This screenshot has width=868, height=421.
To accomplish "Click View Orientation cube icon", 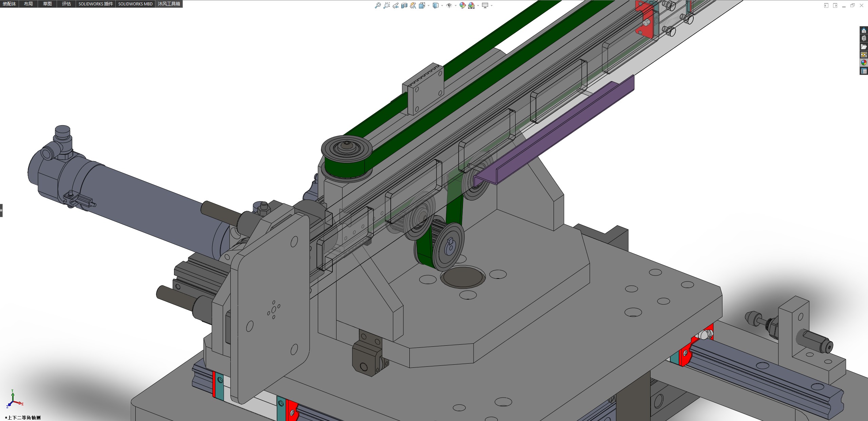I will [x=422, y=5].
